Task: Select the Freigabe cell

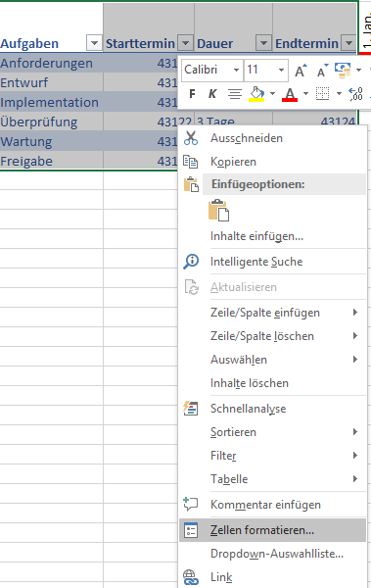Action: (x=51, y=161)
